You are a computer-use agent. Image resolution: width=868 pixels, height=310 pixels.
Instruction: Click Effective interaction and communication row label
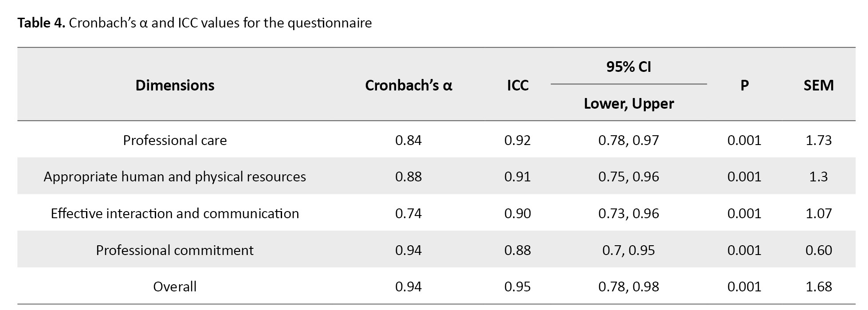click(175, 213)
